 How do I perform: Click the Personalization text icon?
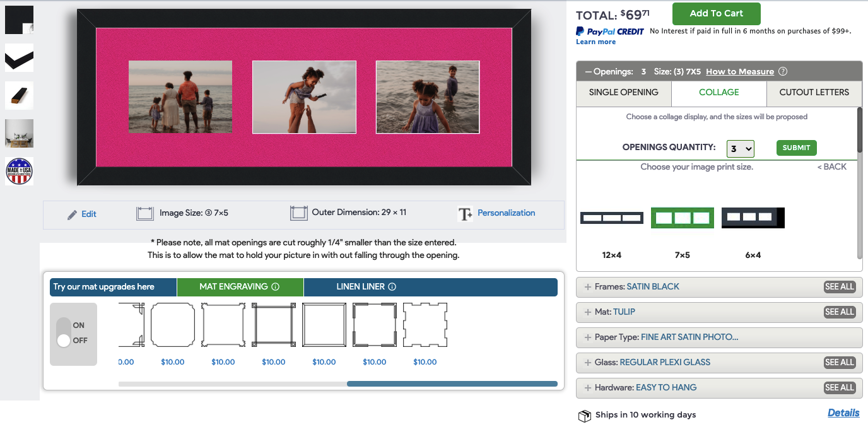click(466, 214)
